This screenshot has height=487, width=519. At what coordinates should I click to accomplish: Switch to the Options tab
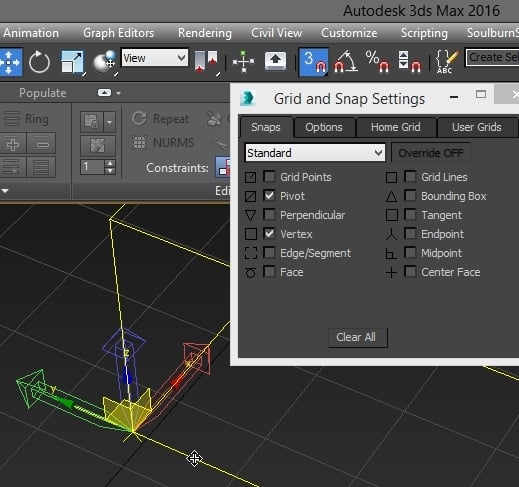click(324, 127)
